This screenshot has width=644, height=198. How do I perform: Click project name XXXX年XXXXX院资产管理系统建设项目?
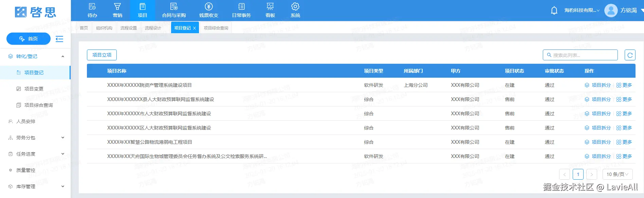[150, 85]
